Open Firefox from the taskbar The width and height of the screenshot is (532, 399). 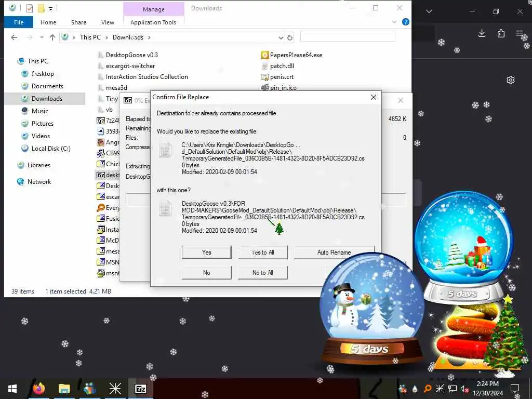point(38,389)
